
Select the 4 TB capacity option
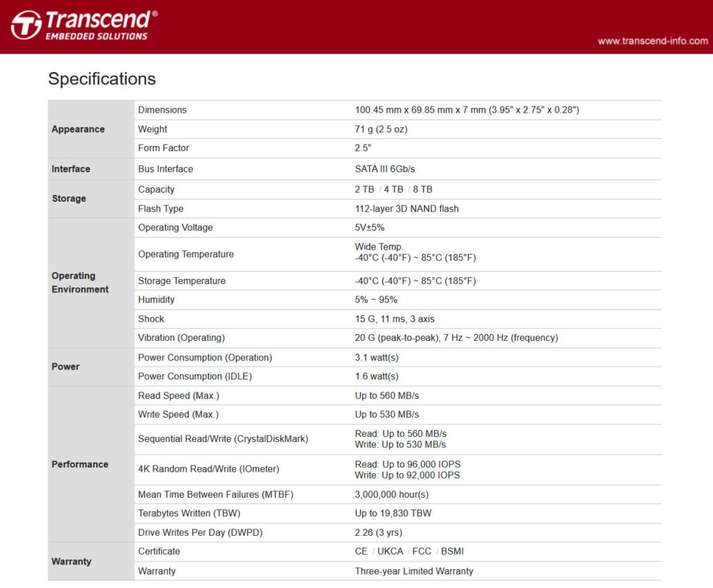[393, 189]
